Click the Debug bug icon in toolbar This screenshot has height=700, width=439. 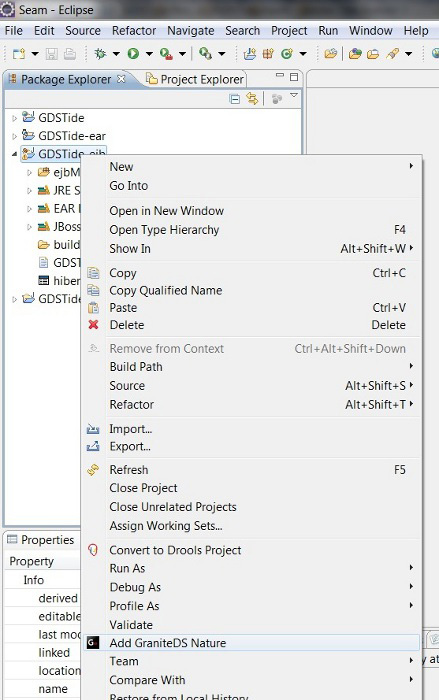tap(100, 54)
